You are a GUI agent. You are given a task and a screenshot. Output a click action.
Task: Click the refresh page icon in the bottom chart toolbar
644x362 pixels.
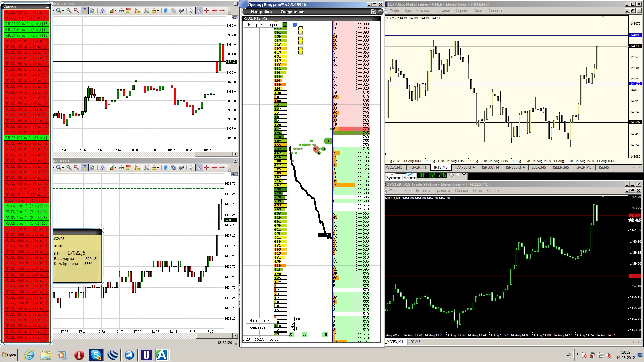92,168
